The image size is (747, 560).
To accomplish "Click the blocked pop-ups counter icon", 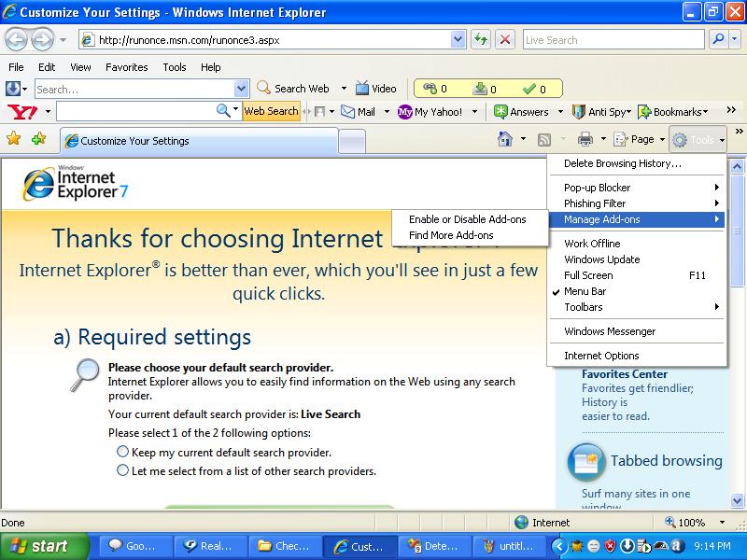I will (430, 89).
